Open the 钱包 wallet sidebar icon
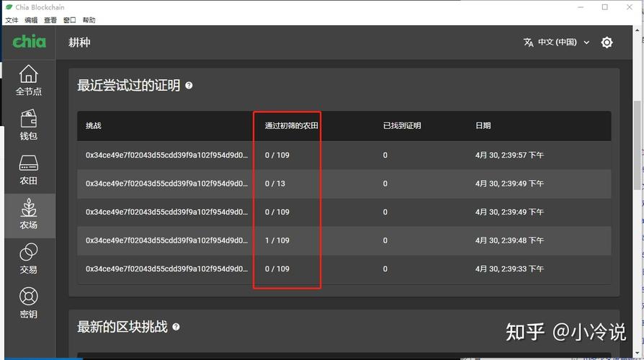The image size is (644, 360). click(28, 125)
